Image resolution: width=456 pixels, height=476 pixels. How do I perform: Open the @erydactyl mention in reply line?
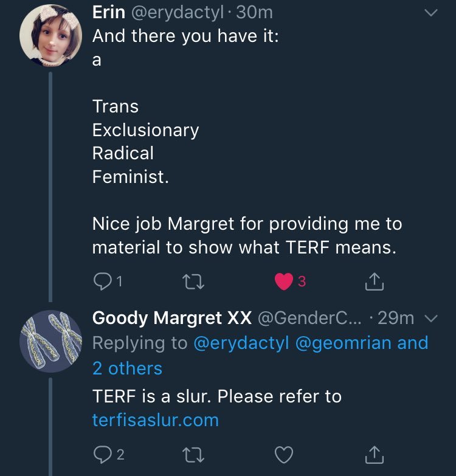tap(241, 343)
